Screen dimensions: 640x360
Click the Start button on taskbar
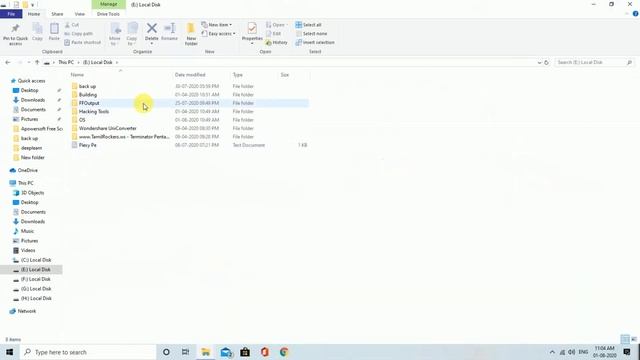[9, 352]
